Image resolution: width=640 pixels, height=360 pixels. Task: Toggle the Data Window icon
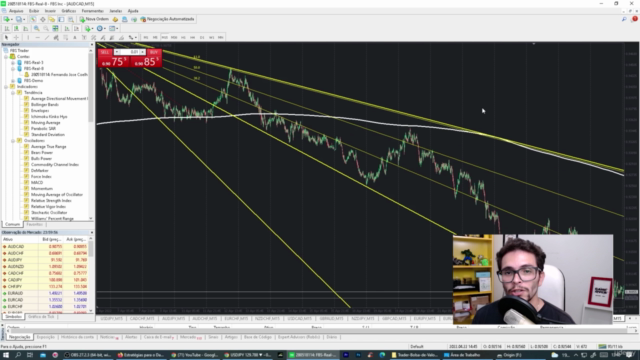(x=42, y=19)
